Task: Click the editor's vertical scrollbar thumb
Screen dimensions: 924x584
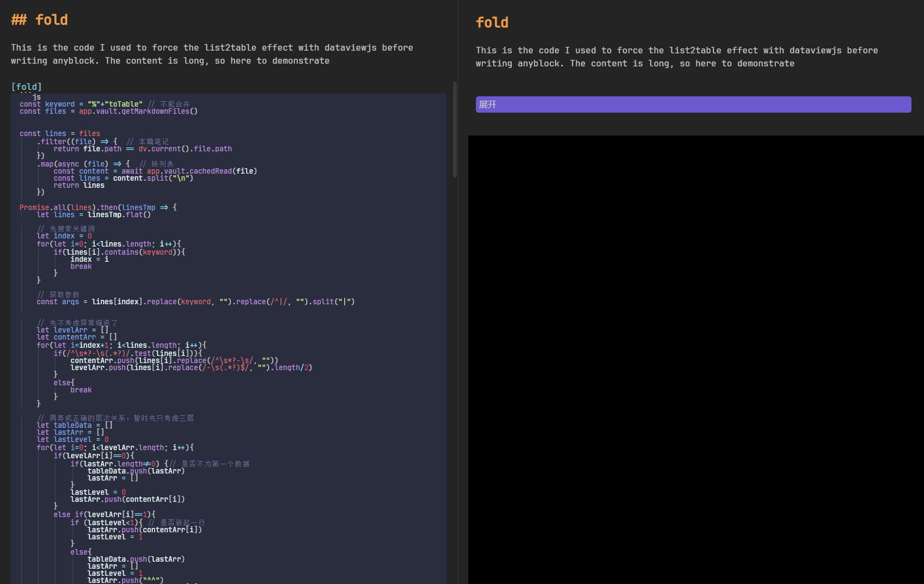Action: coord(455,130)
